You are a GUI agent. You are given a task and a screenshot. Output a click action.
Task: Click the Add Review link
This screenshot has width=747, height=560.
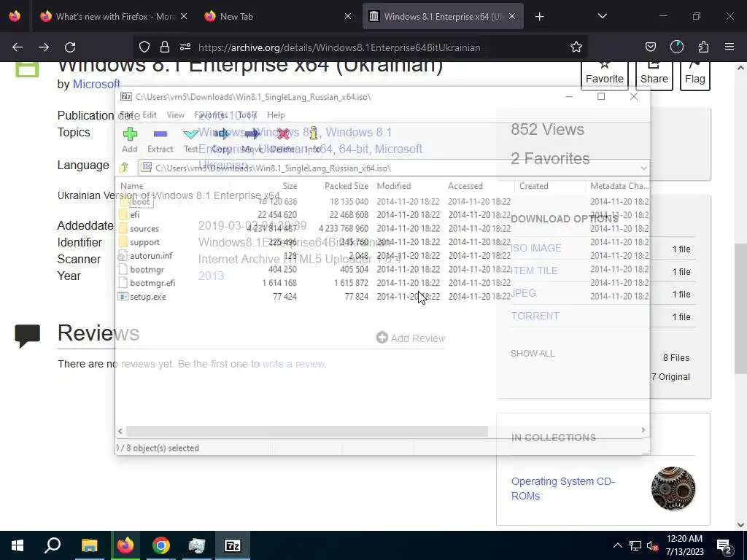coord(411,338)
